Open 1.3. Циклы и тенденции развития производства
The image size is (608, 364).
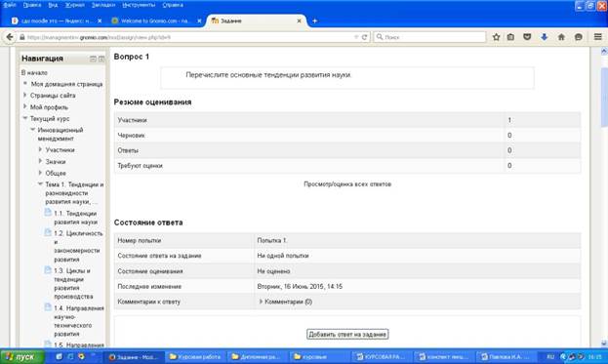[73, 283]
